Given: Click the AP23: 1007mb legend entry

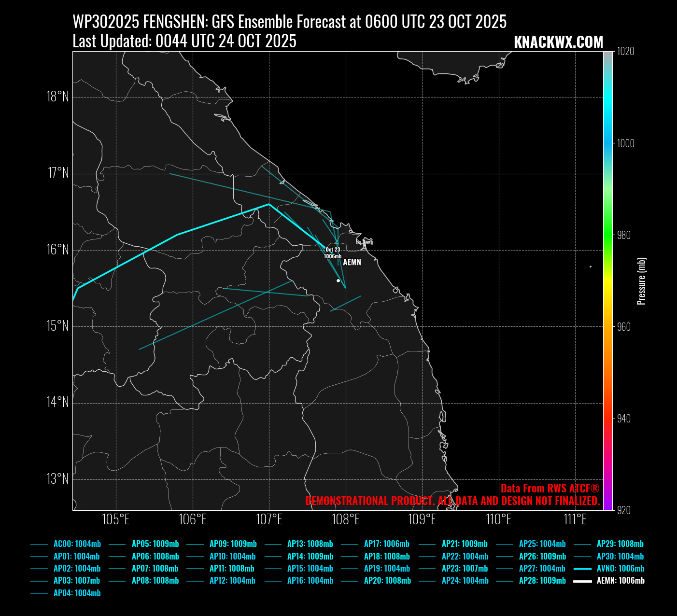Looking at the screenshot, I should (465, 569).
